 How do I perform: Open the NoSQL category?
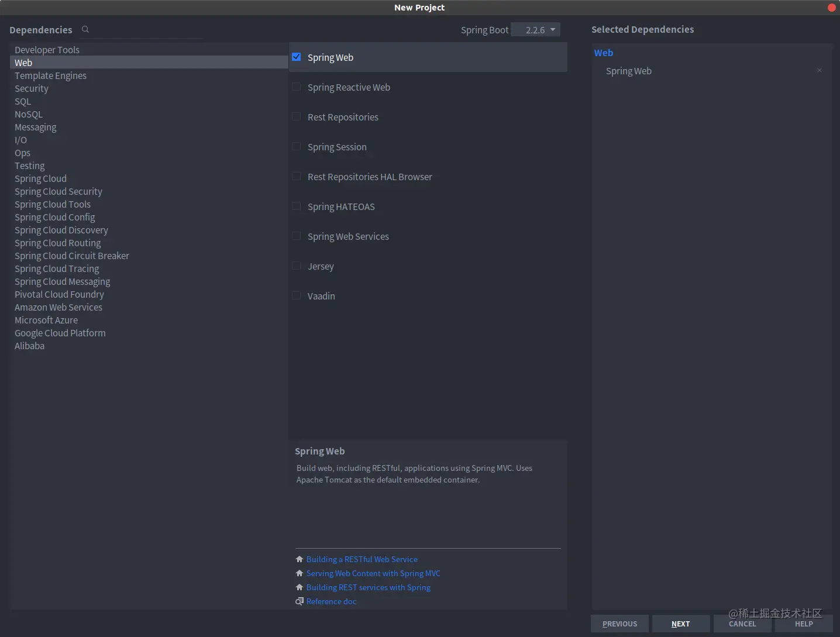click(x=149, y=114)
